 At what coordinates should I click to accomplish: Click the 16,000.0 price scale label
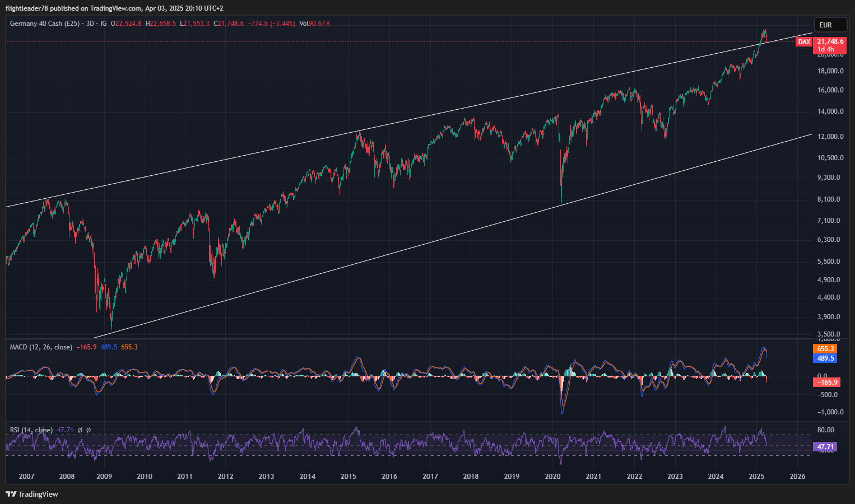[830, 90]
